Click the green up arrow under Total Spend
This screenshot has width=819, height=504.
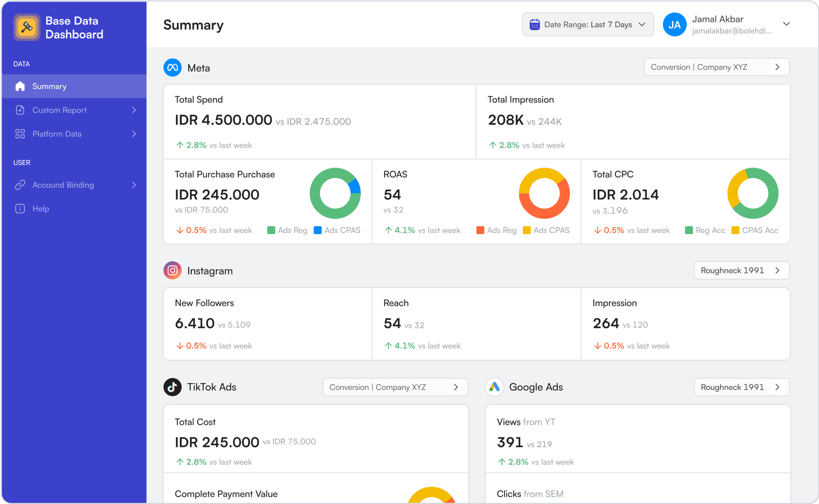pyautogui.click(x=180, y=145)
